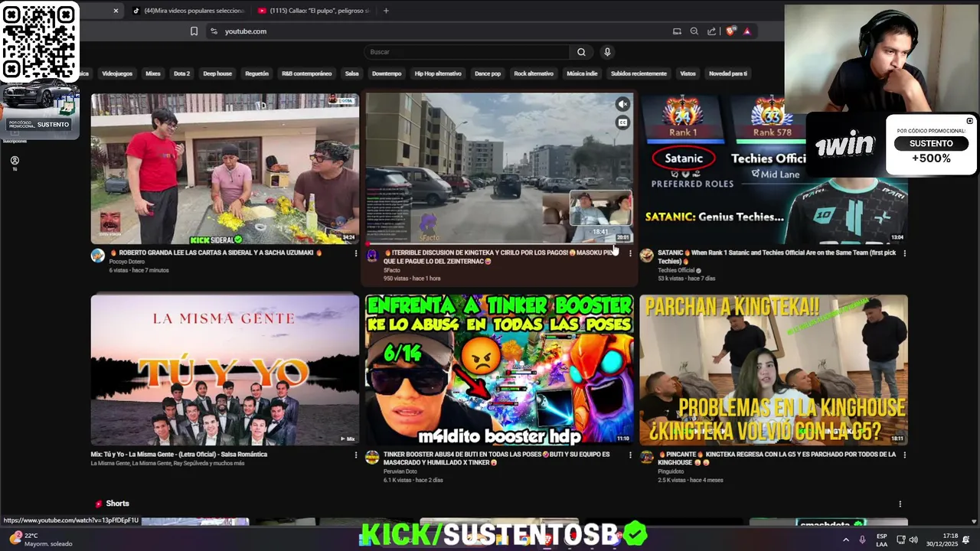Open the weather widget showing 22°C on the taskbar
The height and width of the screenshot is (551, 980).
point(40,540)
